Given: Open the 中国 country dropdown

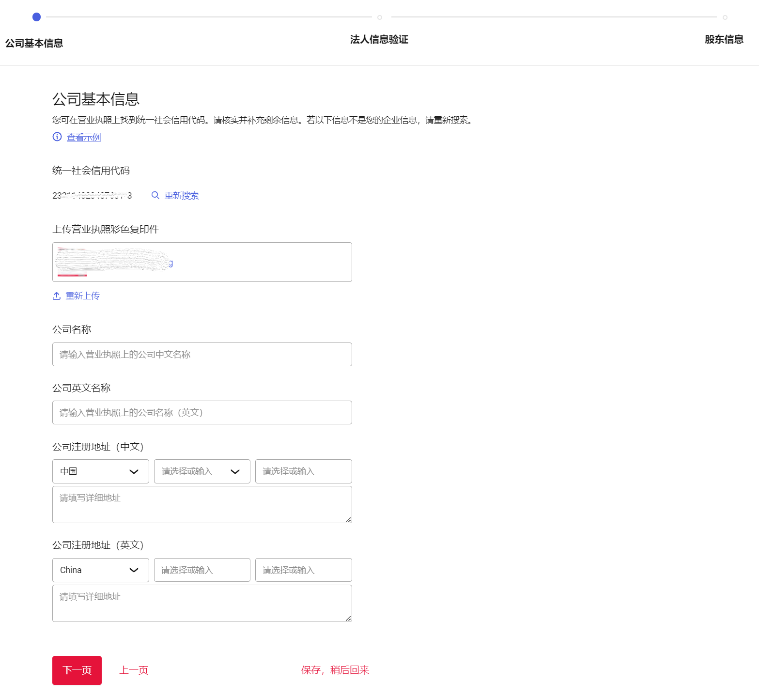Looking at the screenshot, I should [100, 471].
